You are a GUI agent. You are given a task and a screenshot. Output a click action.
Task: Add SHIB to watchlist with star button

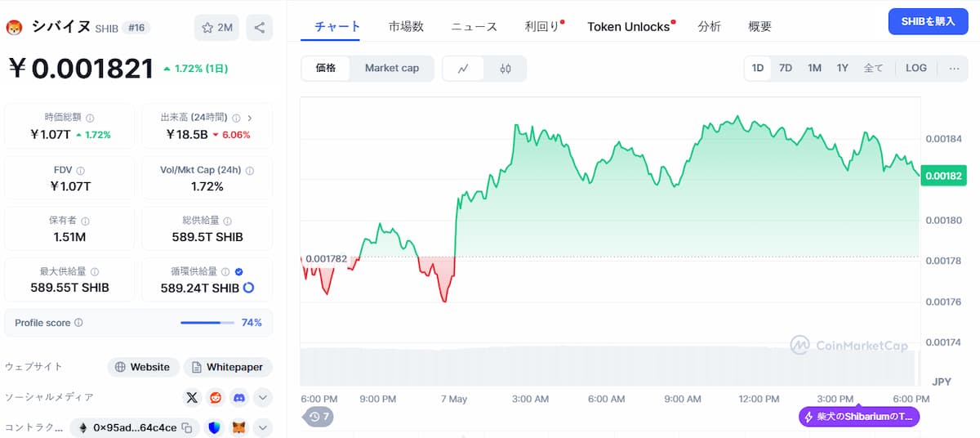(216, 28)
